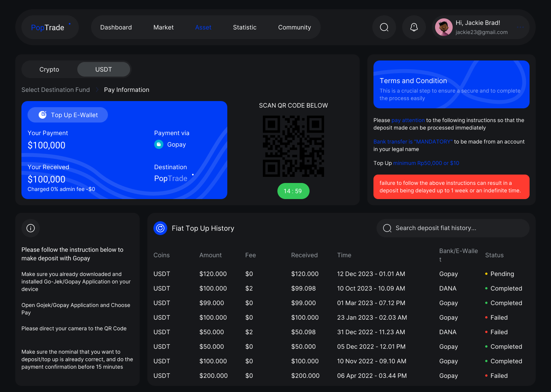
Task: Click the Coins column header
Action: pyautogui.click(x=161, y=255)
